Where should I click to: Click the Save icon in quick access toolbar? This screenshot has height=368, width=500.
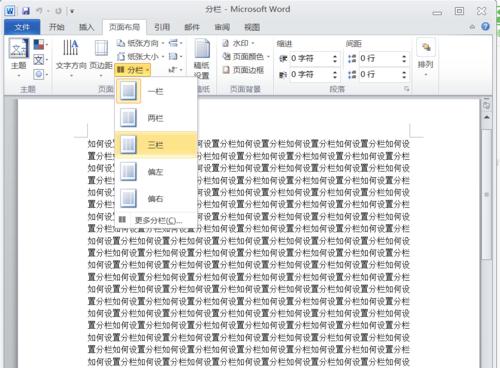[26, 11]
